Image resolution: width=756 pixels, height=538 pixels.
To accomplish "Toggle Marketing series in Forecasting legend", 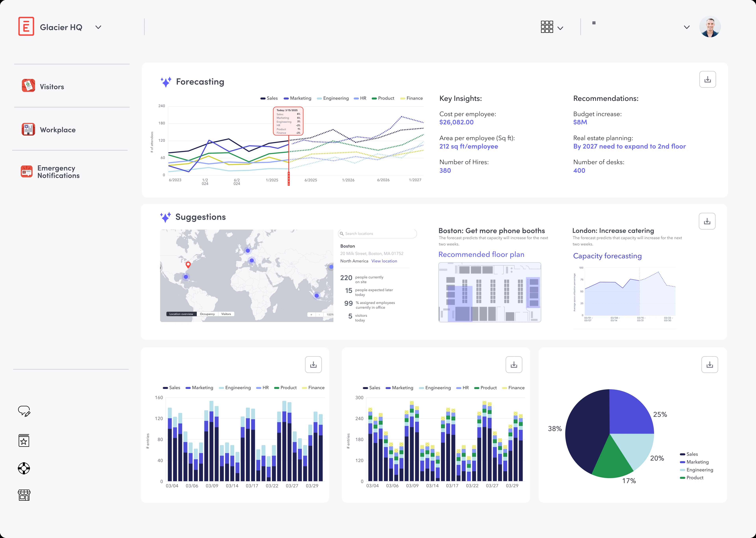I will tap(297, 98).
